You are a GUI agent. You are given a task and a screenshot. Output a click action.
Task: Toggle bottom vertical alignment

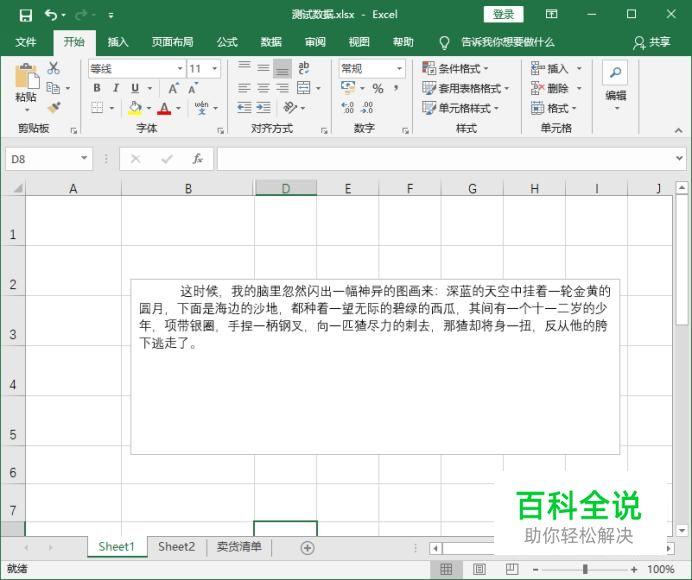(282, 68)
